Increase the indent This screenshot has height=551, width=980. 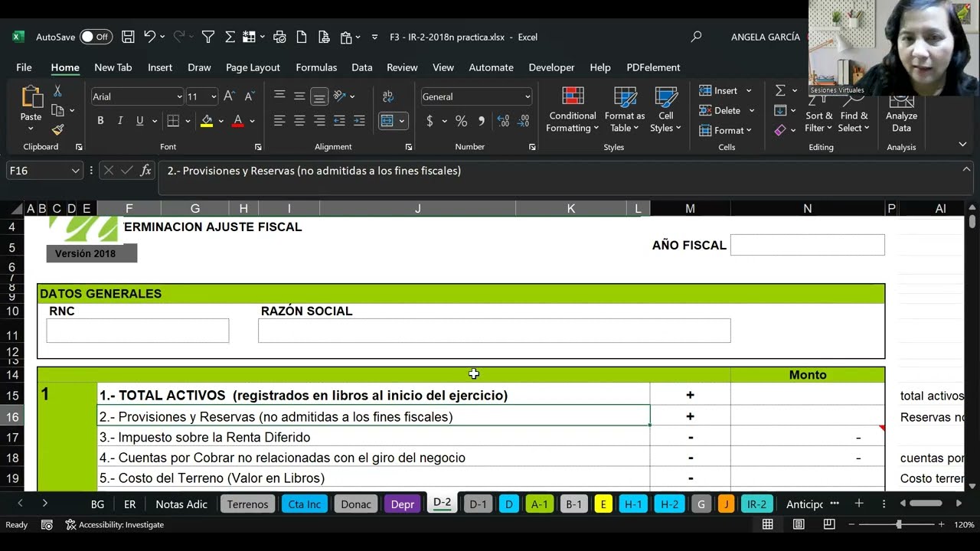pyautogui.click(x=359, y=121)
